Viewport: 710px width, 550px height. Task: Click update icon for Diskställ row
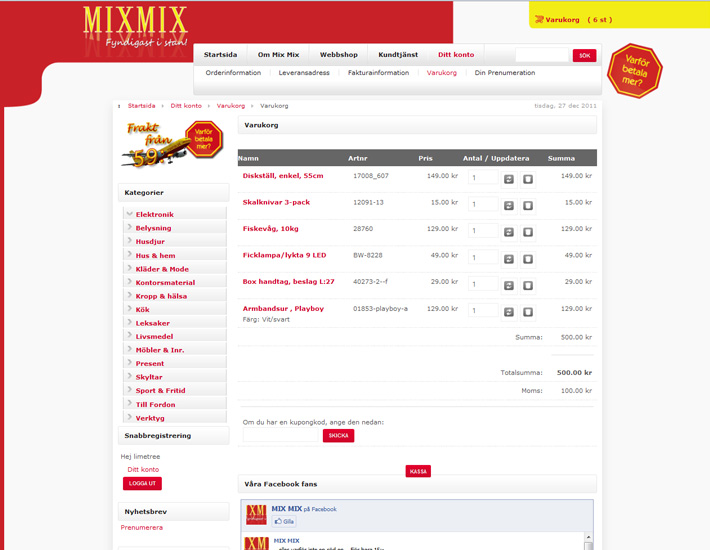click(x=509, y=179)
